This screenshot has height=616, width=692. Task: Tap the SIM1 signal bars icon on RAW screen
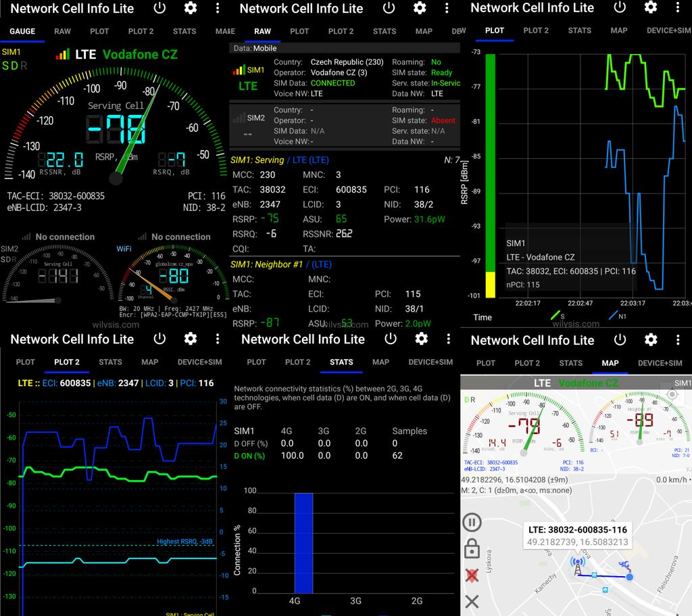(239, 70)
